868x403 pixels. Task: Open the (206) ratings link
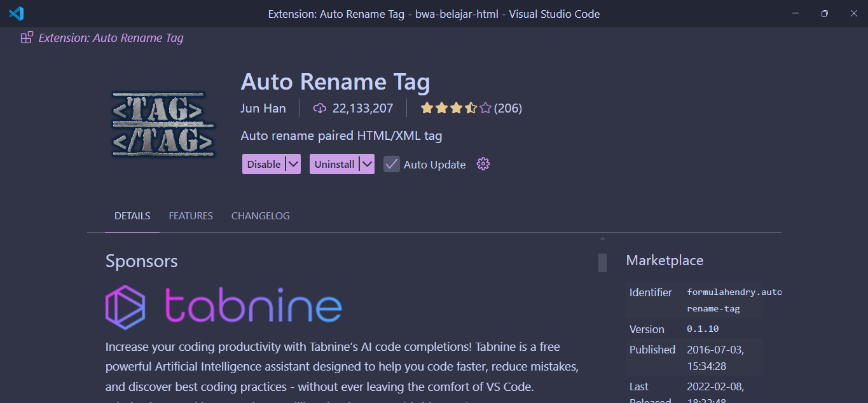point(508,108)
